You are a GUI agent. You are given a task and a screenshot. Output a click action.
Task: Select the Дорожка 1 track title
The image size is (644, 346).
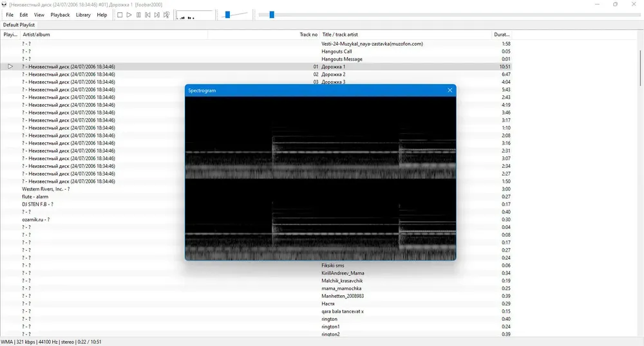[333, 66]
